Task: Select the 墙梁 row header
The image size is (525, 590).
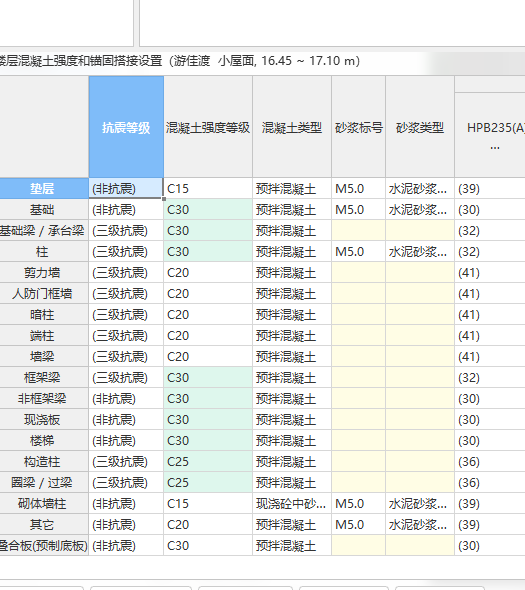Action: click(44, 357)
